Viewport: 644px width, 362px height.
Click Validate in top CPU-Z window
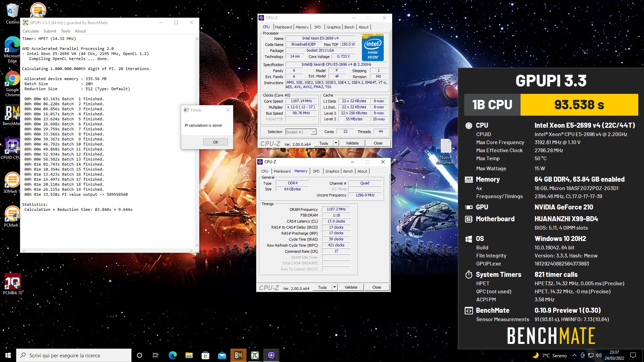(352, 143)
